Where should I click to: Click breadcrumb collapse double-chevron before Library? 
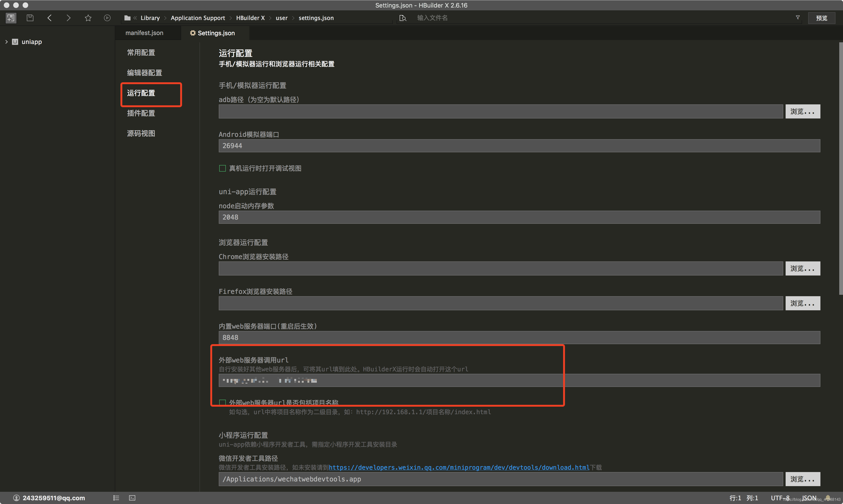pos(135,18)
